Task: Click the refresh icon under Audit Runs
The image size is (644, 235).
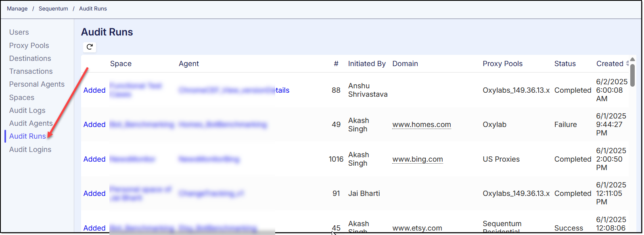Action: (x=90, y=47)
